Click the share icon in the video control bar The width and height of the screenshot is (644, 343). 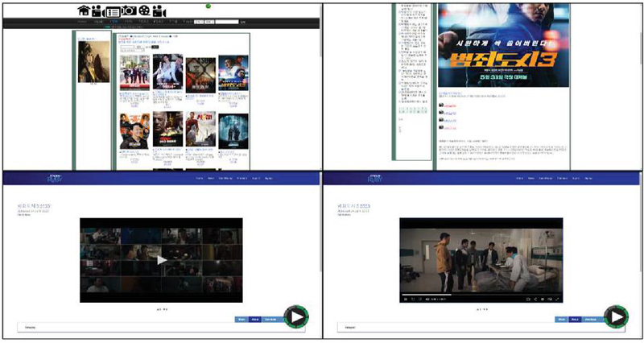[x=535, y=299]
